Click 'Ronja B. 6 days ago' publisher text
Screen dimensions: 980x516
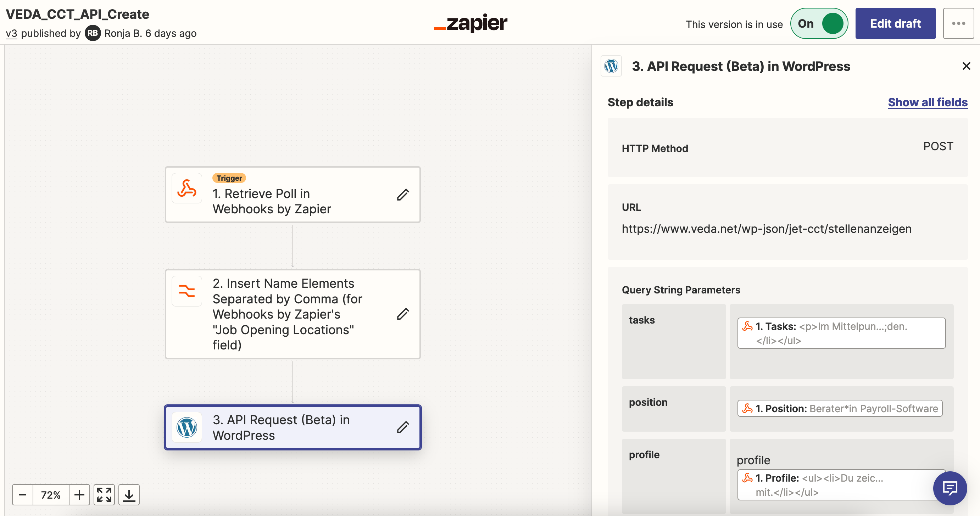pos(150,33)
